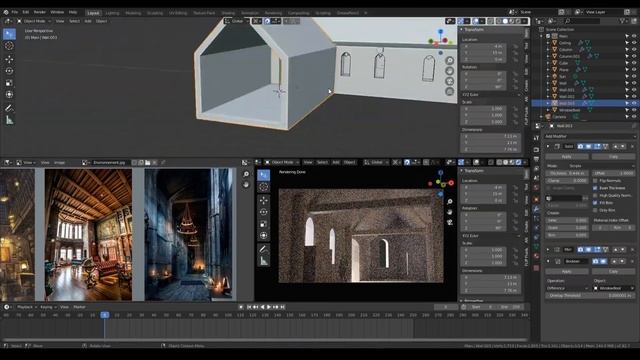The height and width of the screenshot is (360, 640).
Task: Toggle Fill Rim checkbox
Action: (x=595, y=202)
